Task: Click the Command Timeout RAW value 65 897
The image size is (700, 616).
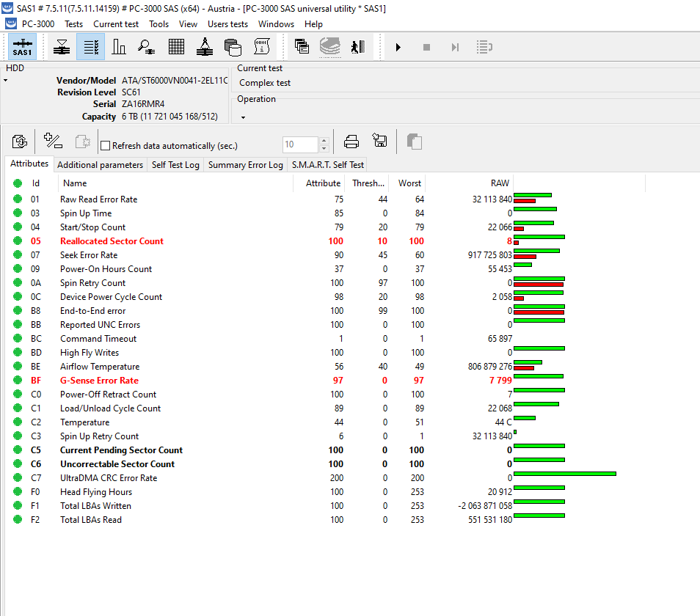Action: [500, 339]
